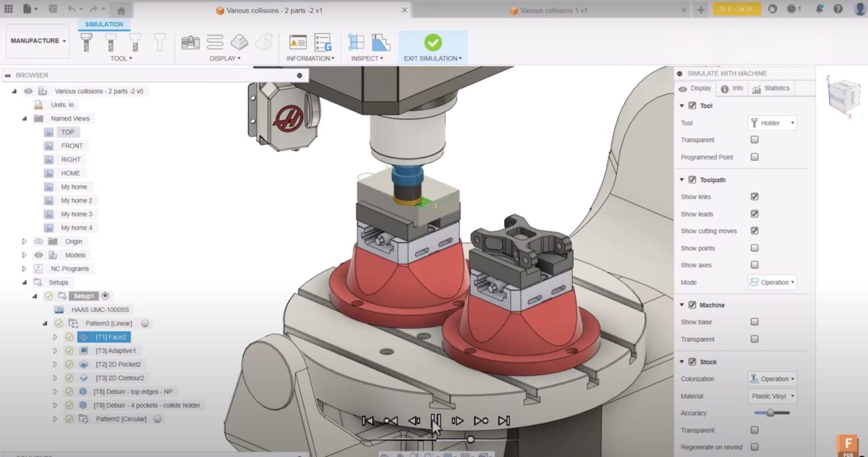Image resolution: width=868 pixels, height=457 pixels.
Task: Enable Show points in the Toolpath section
Action: (x=754, y=248)
